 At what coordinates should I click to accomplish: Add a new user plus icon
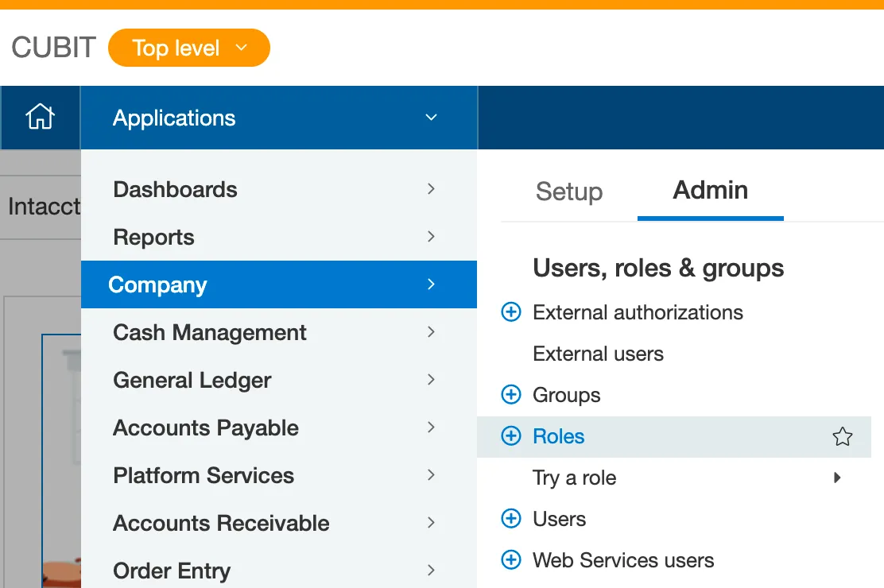click(511, 518)
